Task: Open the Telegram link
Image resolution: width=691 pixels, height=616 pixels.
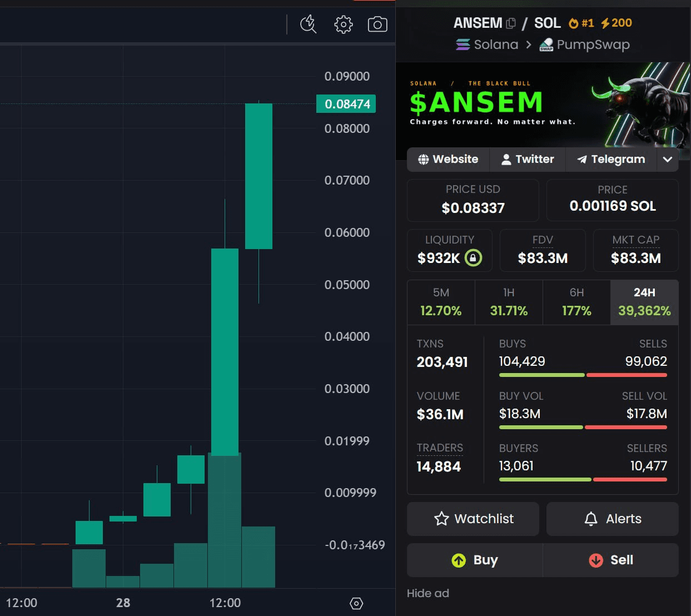Action: pyautogui.click(x=611, y=160)
